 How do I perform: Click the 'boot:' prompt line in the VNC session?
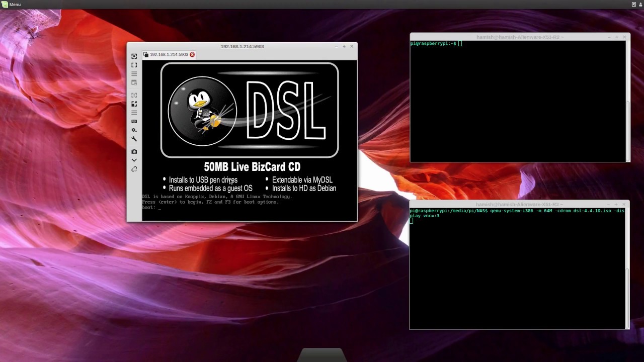(151, 207)
